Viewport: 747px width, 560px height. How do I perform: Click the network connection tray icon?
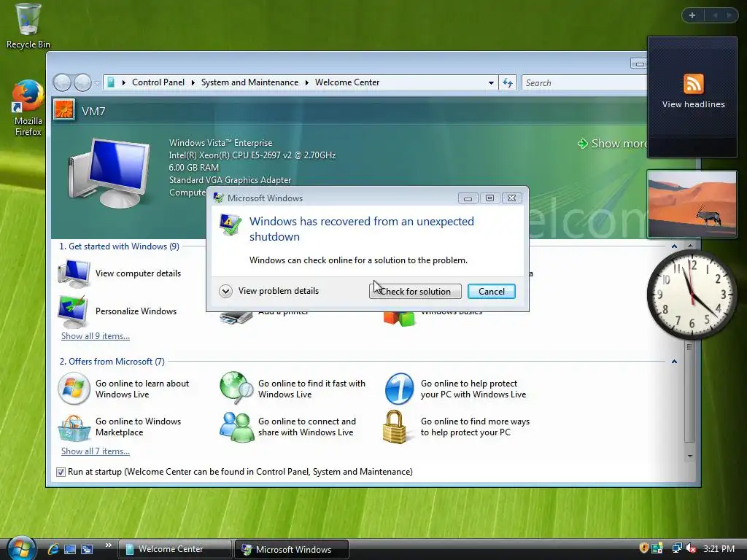coord(676,548)
